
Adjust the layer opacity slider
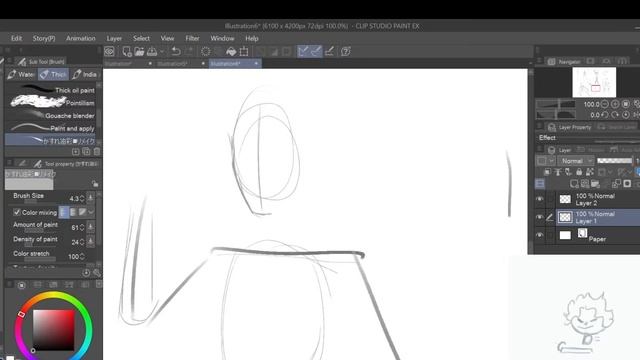coord(614,161)
